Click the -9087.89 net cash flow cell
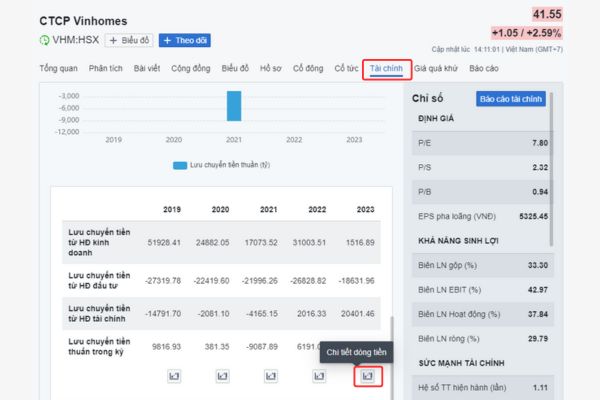 pyautogui.click(x=262, y=347)
